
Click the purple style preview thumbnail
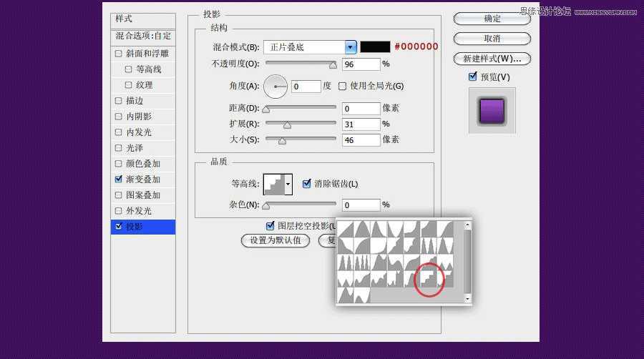coord(492,110)
